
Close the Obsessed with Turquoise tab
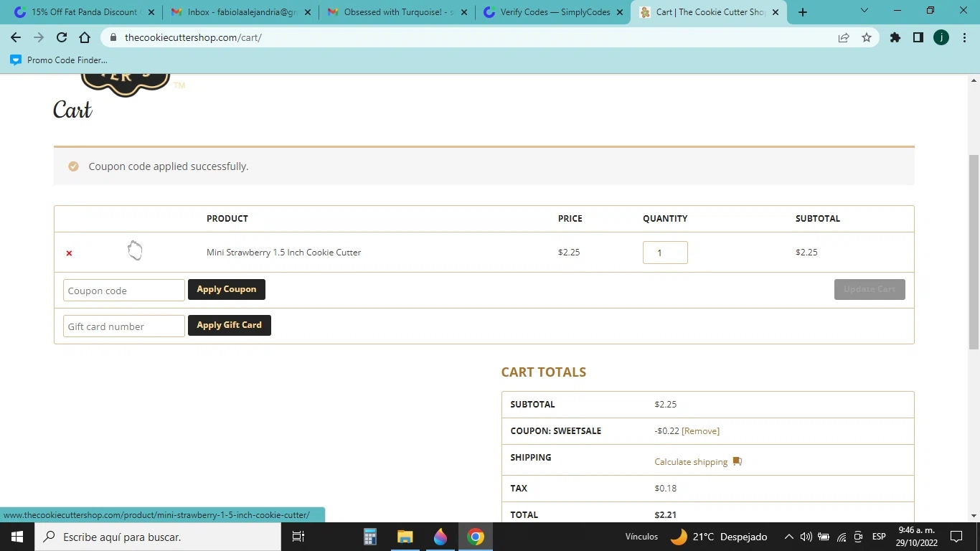[x=463, y=12]
